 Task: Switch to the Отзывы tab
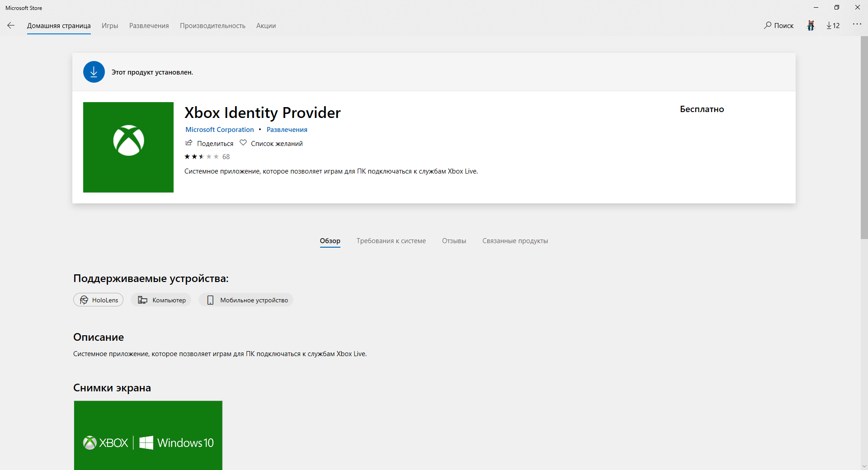pos(454,241)
